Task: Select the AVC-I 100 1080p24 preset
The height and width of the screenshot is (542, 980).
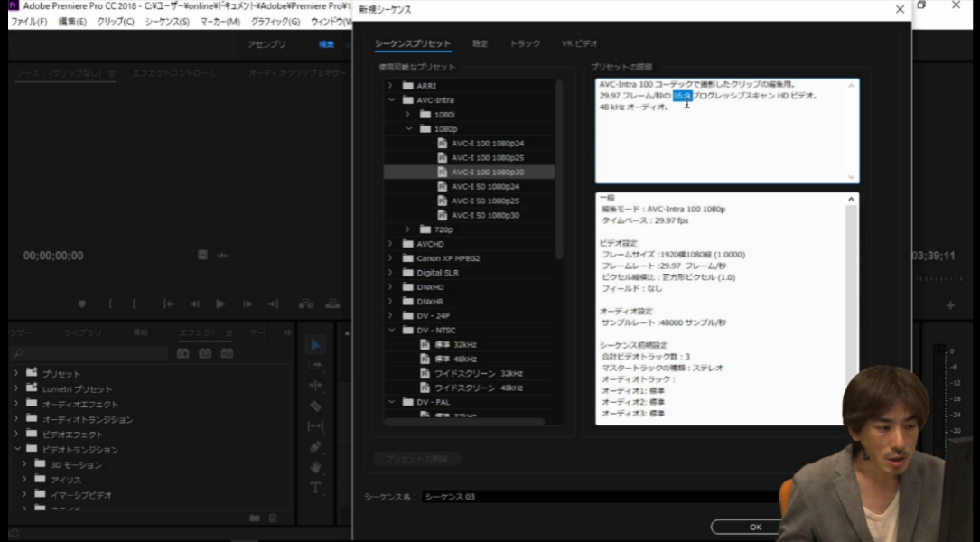Action: click(487, 144)
